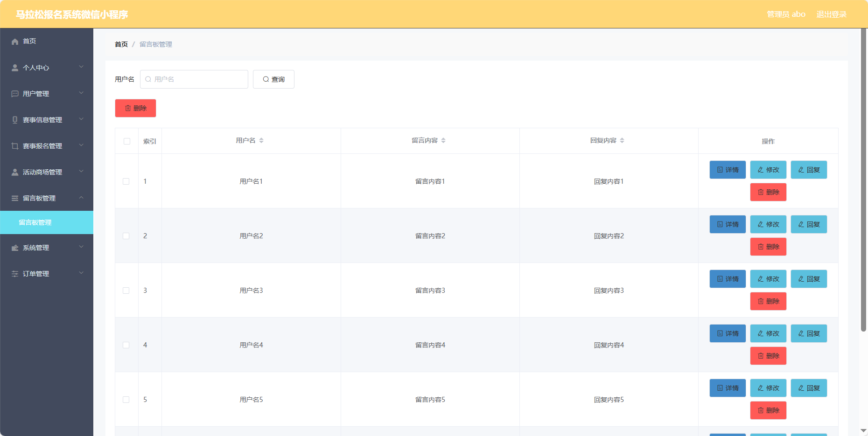The image size is (868, 436).
Task: Click 回复 for 用户名3
Action: (809, 279)
